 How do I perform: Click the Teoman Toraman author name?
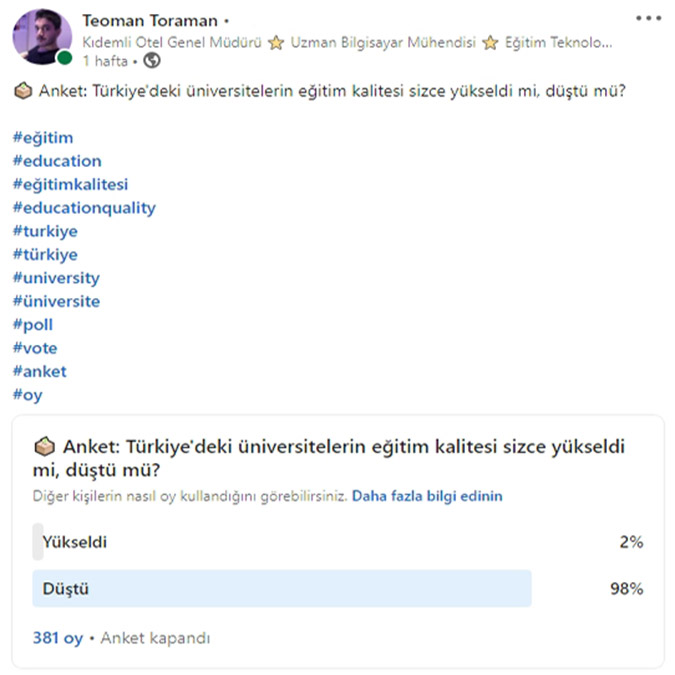(x=151, y=21)
